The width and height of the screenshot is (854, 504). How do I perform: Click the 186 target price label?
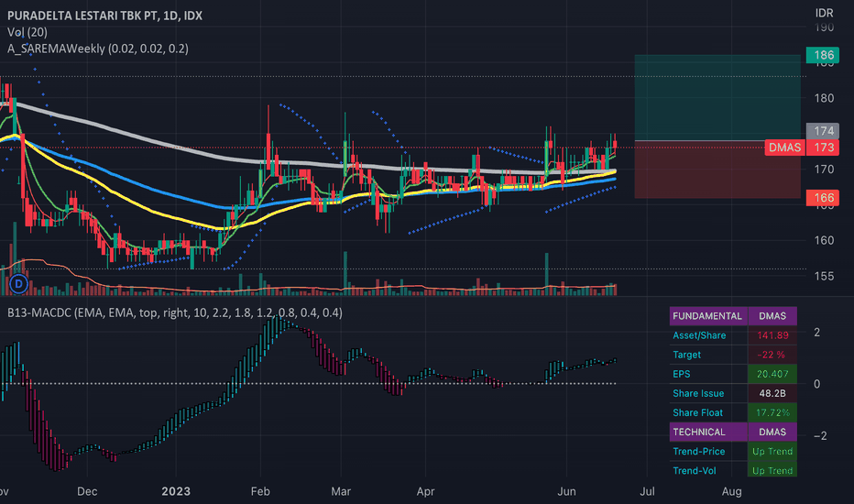pos(823,55)
